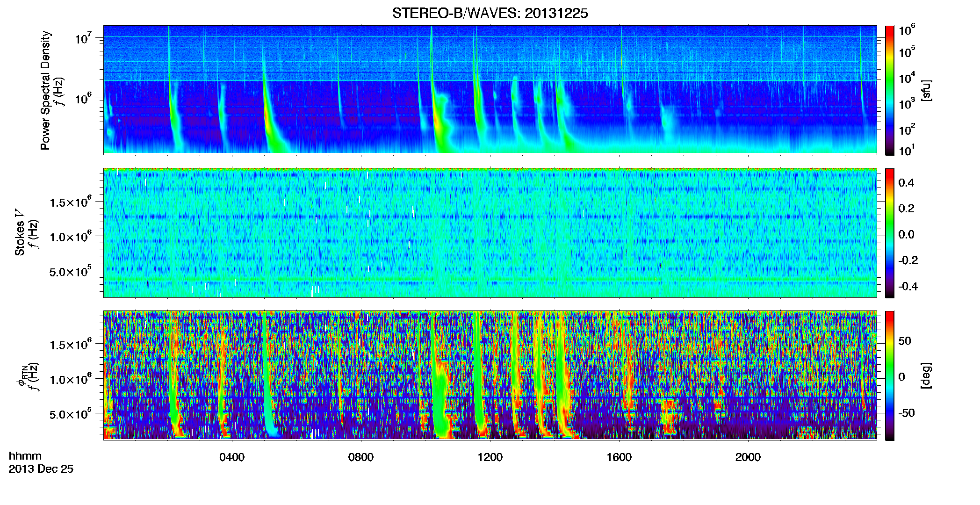Click 5.0×10^5 tick of φ RTN panel
This screenshot has height=505, width=980.
click(71, 414)
